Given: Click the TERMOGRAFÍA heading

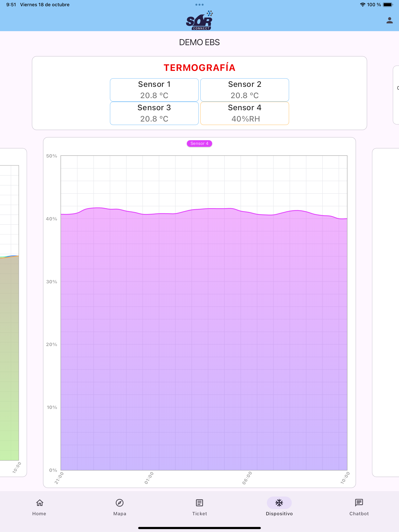Looking at the screenshot, I should (199, 68).
